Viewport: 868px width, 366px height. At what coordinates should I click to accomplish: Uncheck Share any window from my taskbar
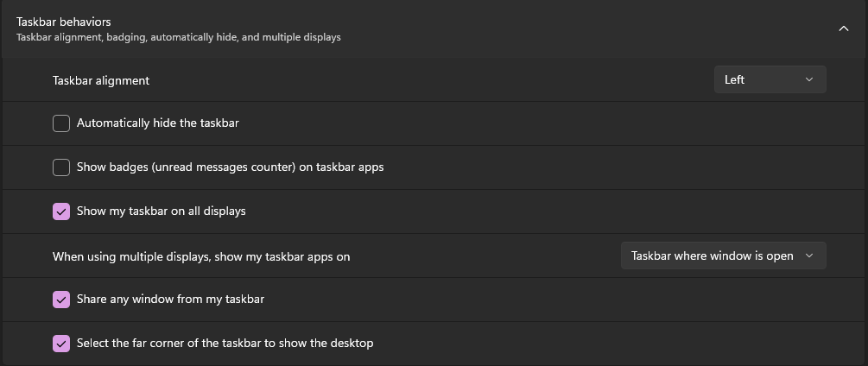pyautogui.click(x=61, y=300)
